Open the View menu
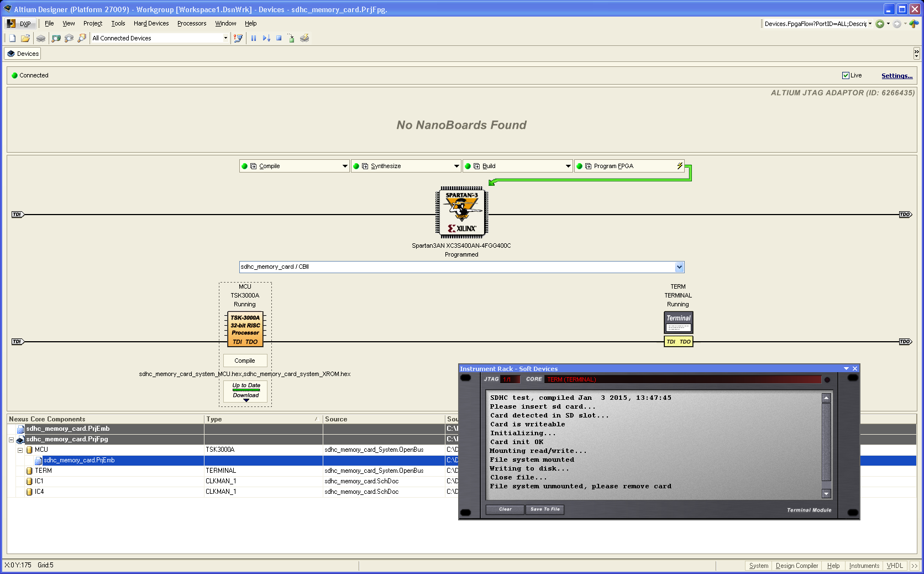 coord(69,23)
